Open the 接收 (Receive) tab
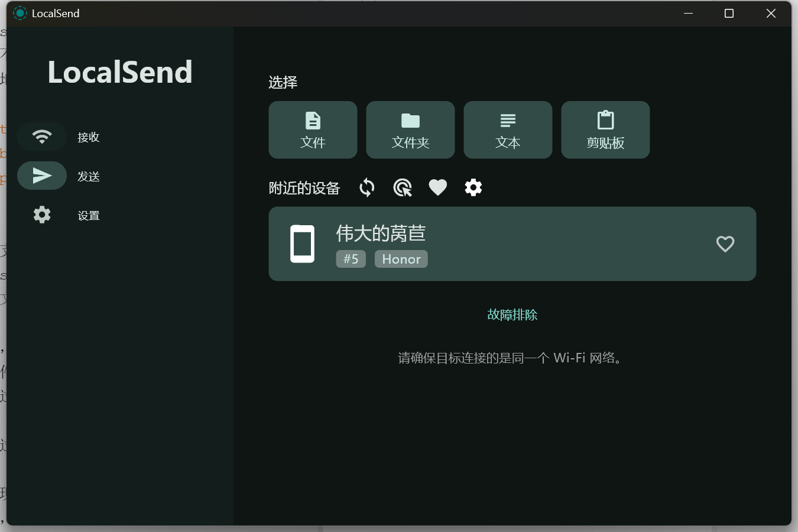The width and height of the screenshot is (798, 532). tap(59, 137)
